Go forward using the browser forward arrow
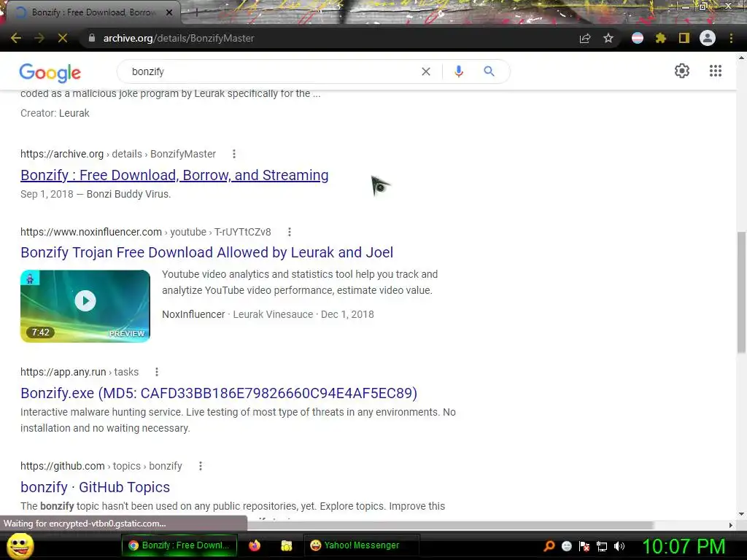 click(39, 38)
